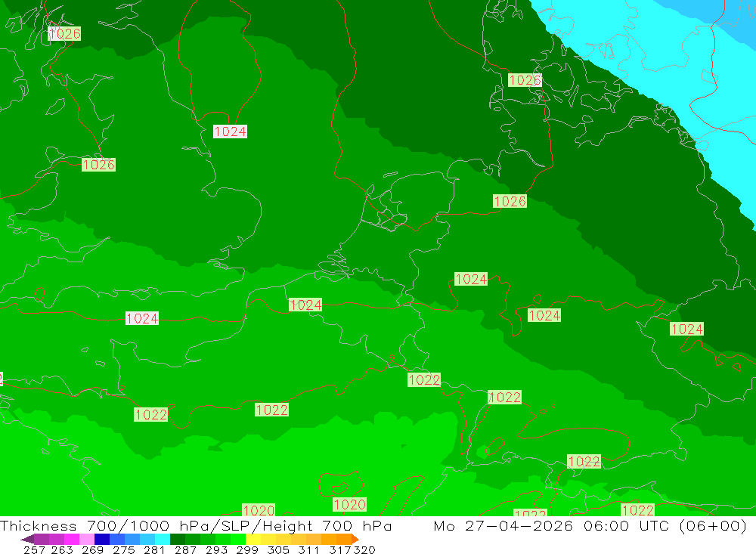Click the dark navy blue legend swatch
The height and width of the screenshot is (554, 756).
102,539
